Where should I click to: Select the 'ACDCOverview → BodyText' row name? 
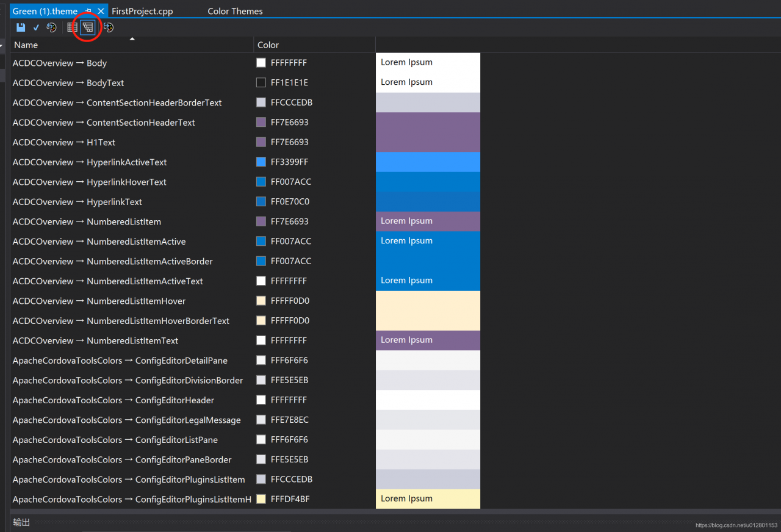[68, 82]
